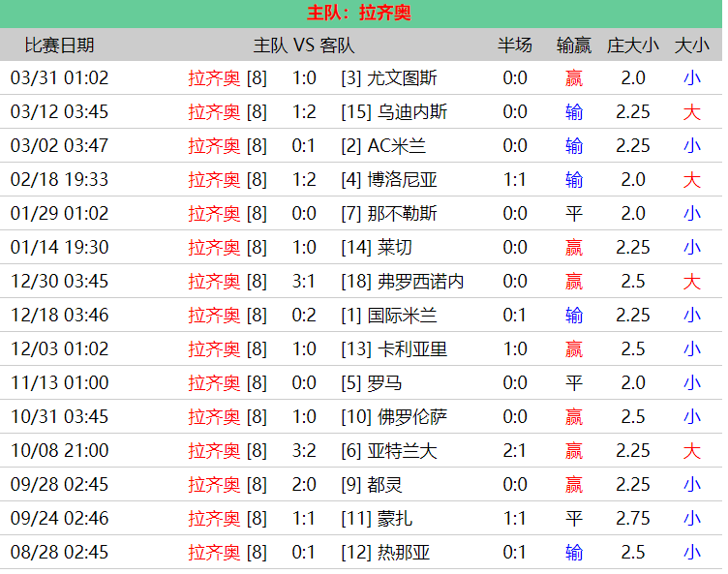
Task: Select the 半场 column header
Action: pos(515,45)
